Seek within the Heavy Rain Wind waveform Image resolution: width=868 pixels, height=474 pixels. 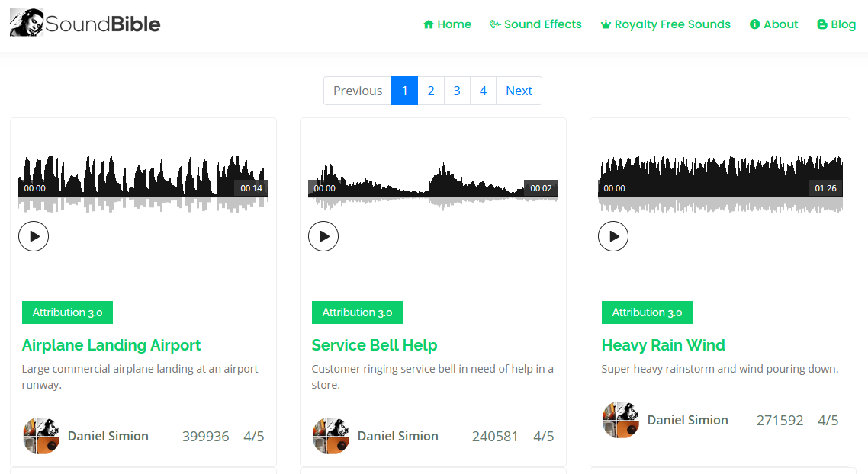click(x=720, y=184)
